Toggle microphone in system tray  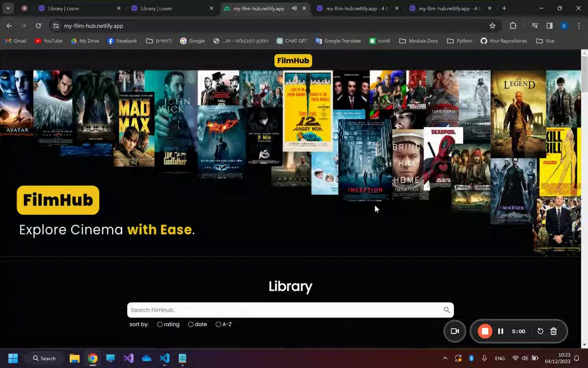484,358
